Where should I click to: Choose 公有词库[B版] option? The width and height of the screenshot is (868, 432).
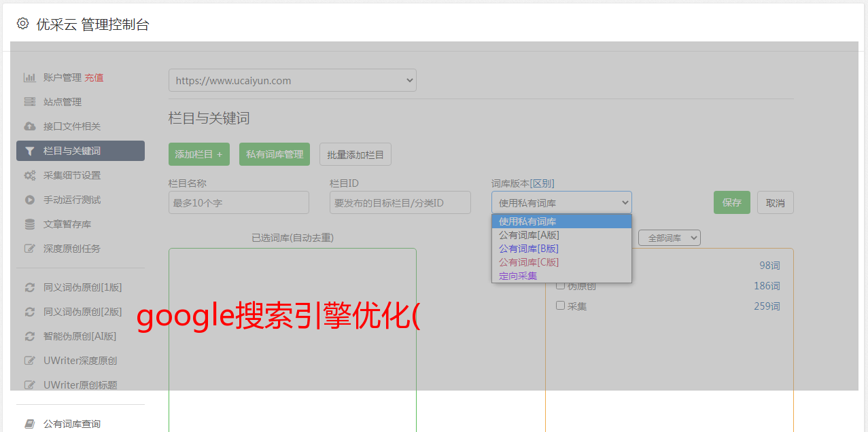561,249
